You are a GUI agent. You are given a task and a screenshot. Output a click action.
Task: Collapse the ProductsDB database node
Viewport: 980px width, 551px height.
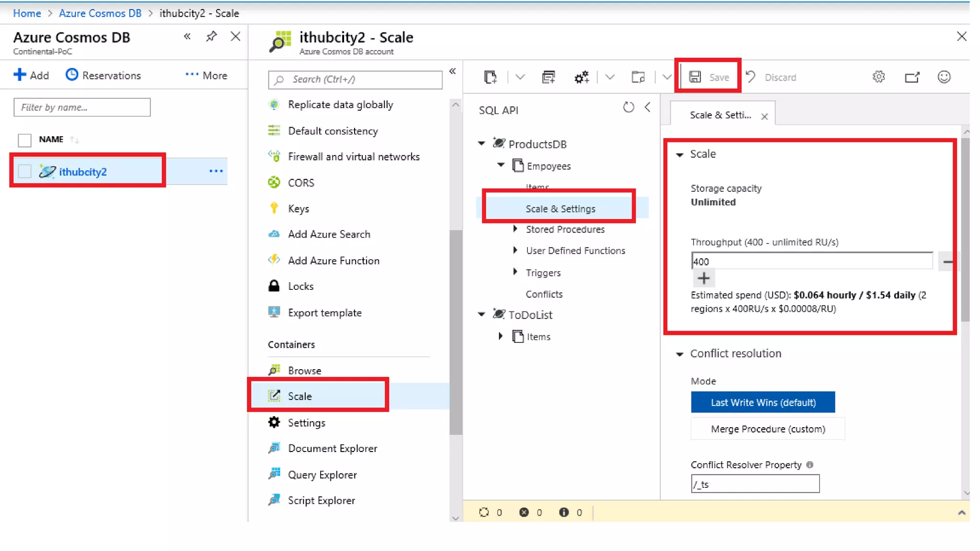481,143
